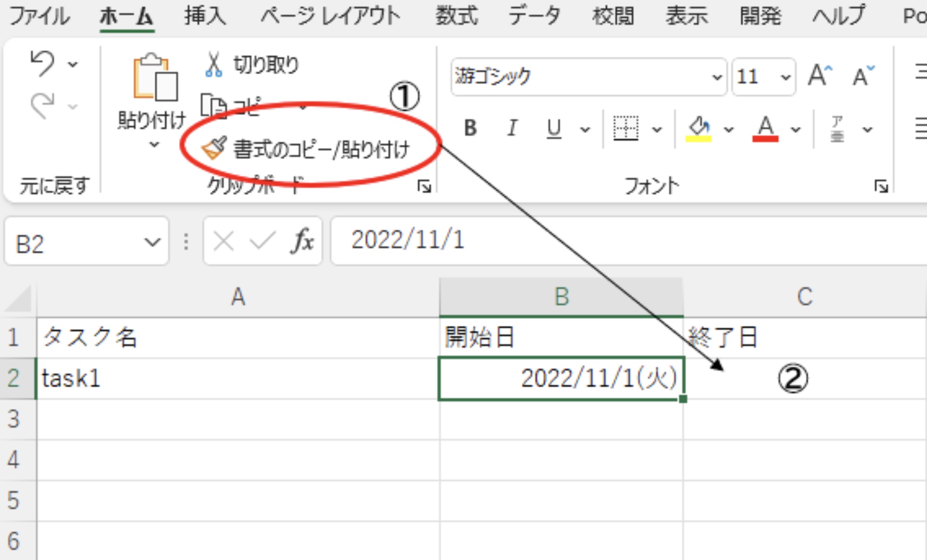Click the 切り取り text button
The height and width of the screenshot is (560, 927).
266,65
